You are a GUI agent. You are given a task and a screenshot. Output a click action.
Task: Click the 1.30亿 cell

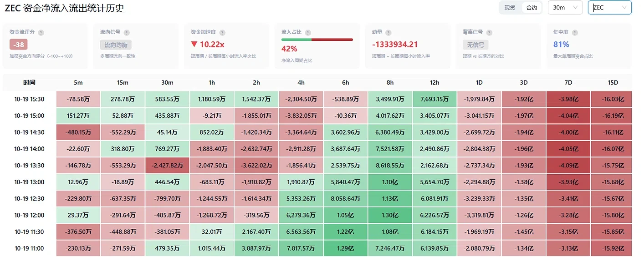pos(390,215)
